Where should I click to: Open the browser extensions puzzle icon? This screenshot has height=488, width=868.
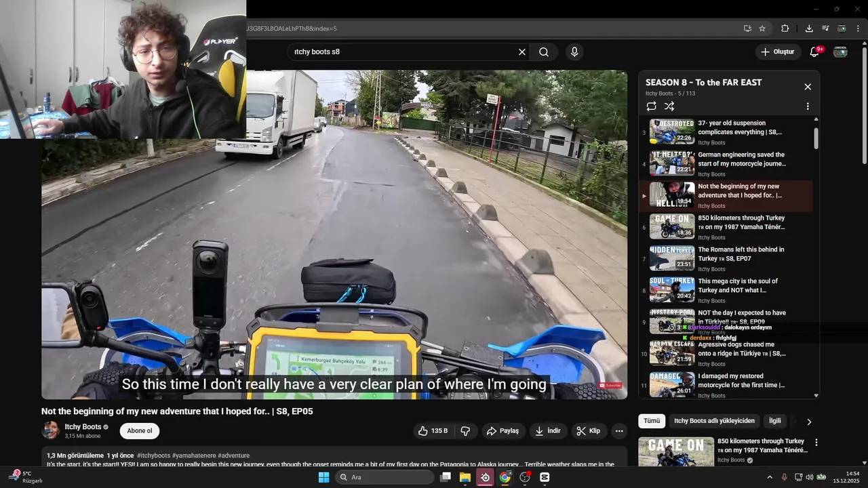coord(785,28)
